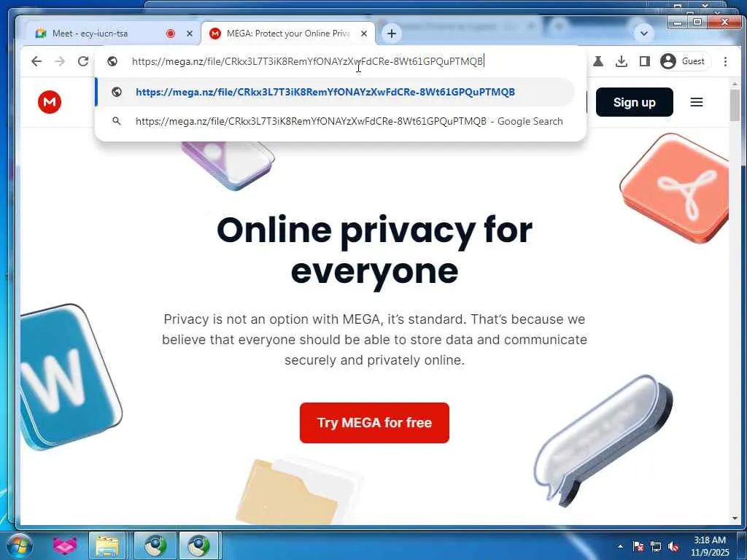
Task: Open a new browser tab
Action: tap(392, 34)
